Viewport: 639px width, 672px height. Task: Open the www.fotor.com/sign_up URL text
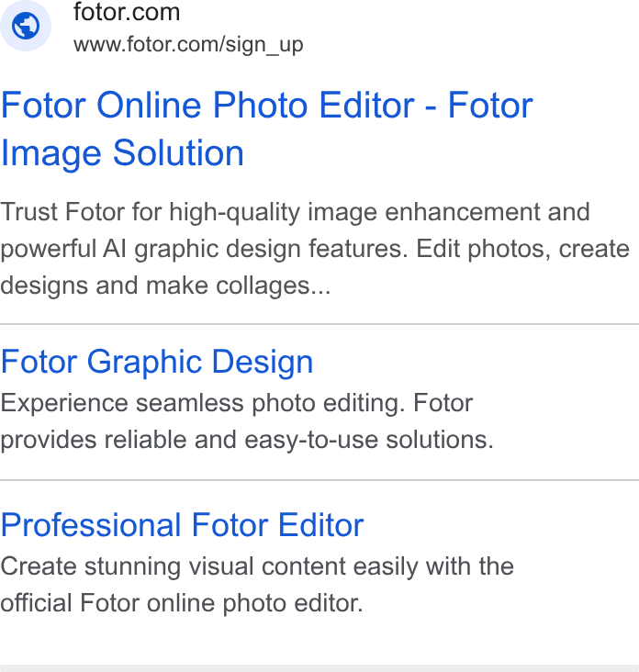188,45
